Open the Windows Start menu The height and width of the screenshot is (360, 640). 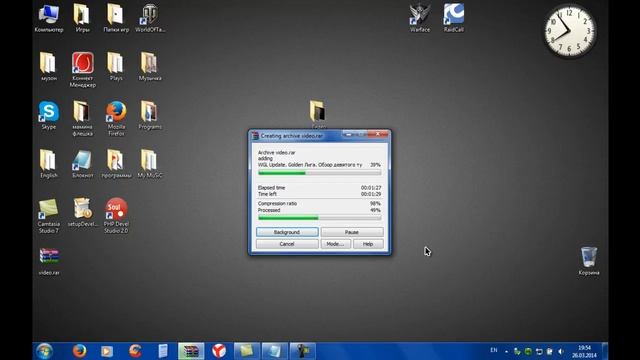point(44,351)
